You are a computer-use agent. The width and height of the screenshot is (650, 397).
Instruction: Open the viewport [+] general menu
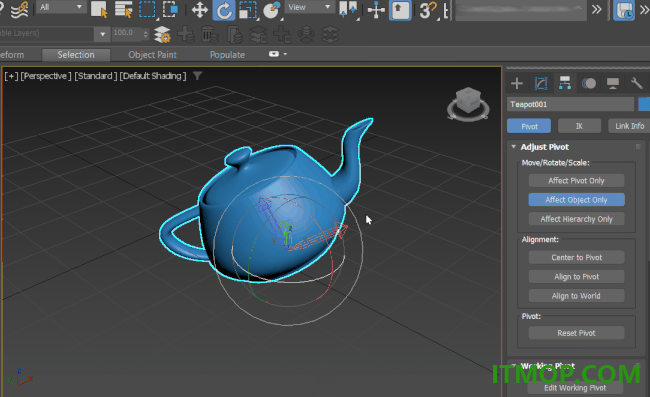pyautogui.click(x=11, y=76)
